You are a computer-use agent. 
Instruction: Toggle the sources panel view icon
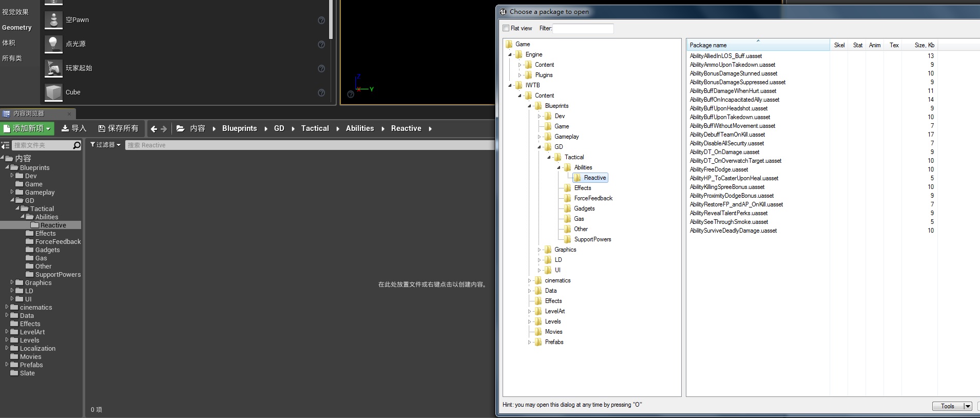click(x=5, y=145)
